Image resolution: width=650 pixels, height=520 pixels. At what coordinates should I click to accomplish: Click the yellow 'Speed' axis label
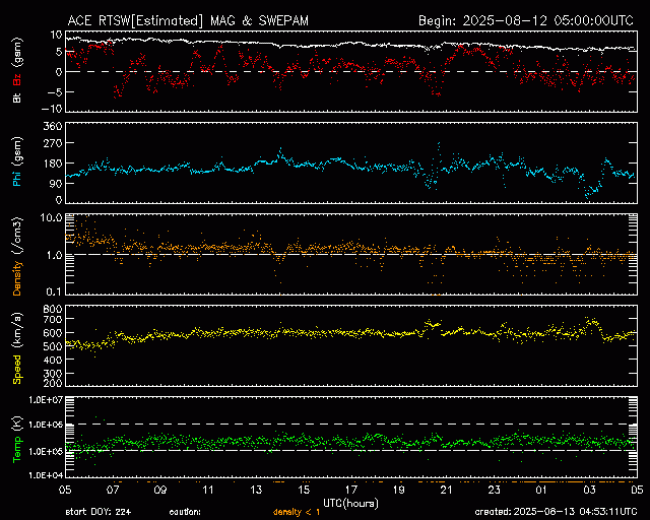pos(17,369)
